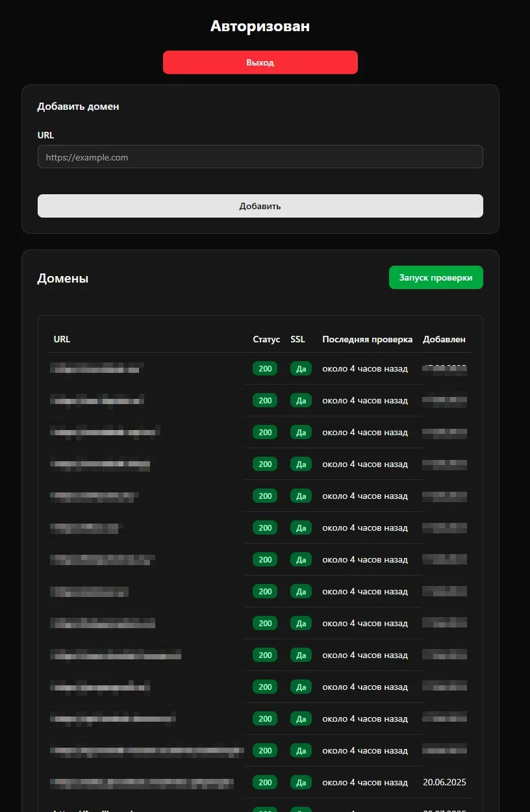Click the 200 status badge in first row
Image resolution: width=530 pixels, height=812 pixels.
point(265,368)
